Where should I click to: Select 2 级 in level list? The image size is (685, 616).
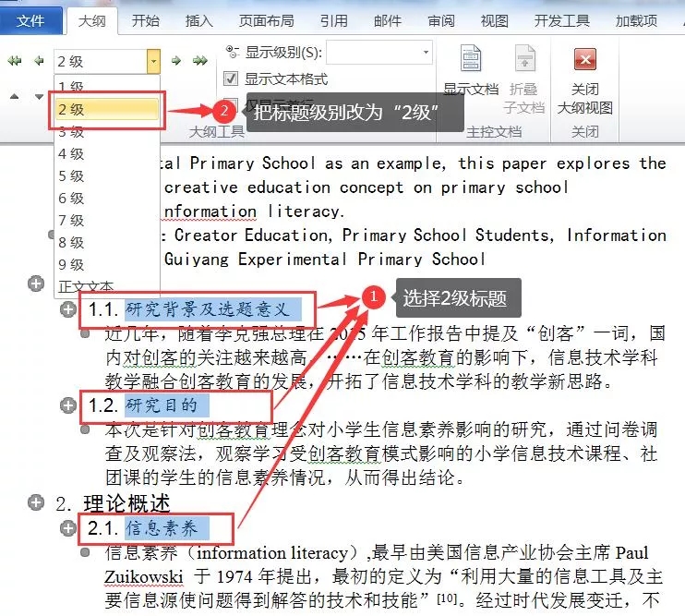tap(107, 109)
